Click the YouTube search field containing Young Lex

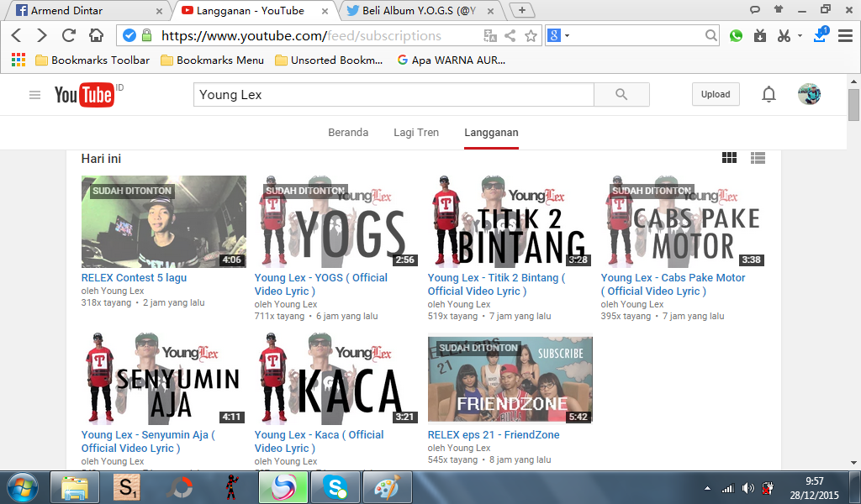point(394,94)
